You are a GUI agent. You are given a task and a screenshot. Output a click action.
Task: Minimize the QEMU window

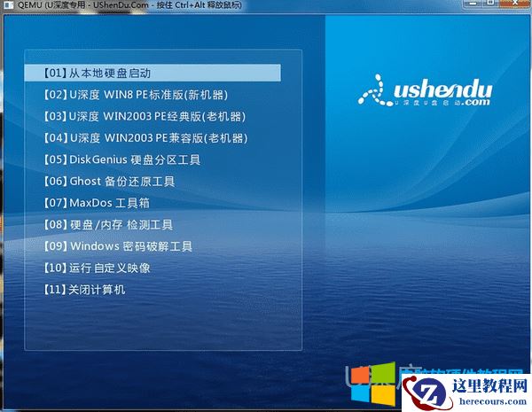click(x=474, y=3)
